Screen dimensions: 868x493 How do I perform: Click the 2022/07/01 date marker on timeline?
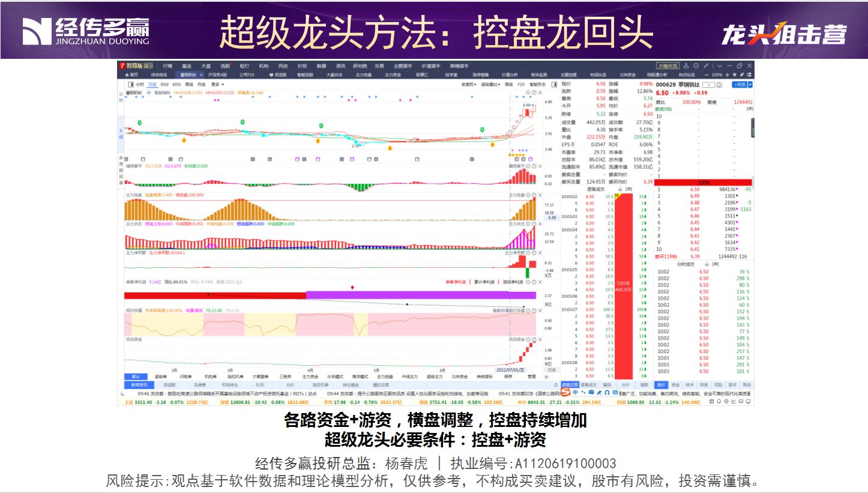tap(510, 370)
